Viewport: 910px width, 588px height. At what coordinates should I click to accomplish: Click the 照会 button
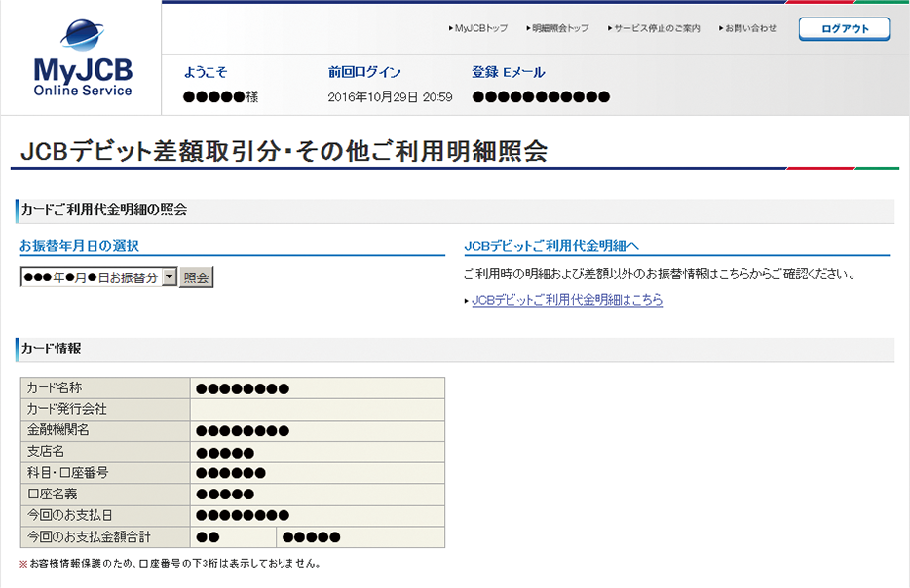[196, 277]
